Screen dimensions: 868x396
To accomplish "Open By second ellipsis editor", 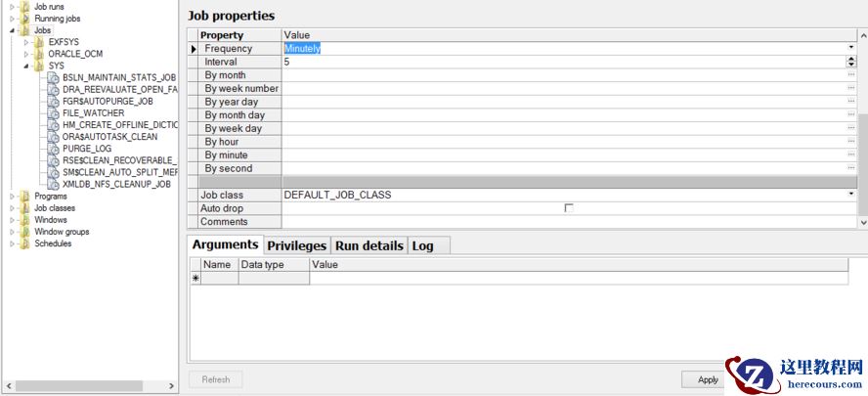I will pyautogui.click(x=851, y=168).
